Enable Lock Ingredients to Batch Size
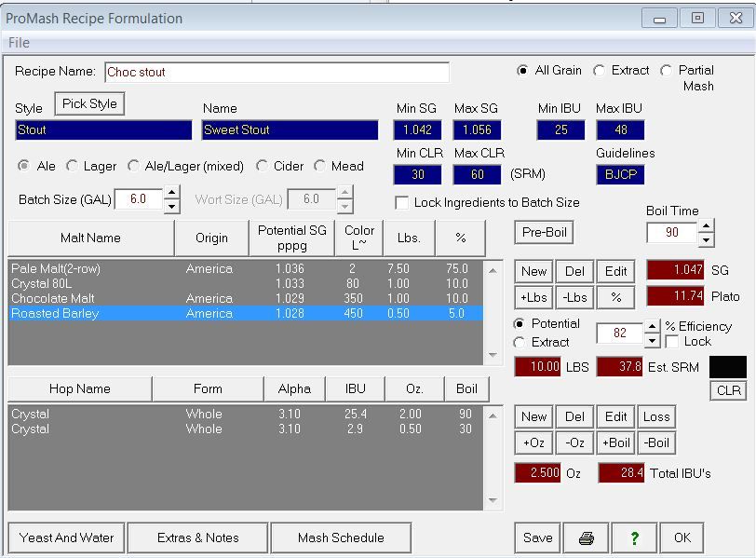756x558 pixels. [401, 202]
